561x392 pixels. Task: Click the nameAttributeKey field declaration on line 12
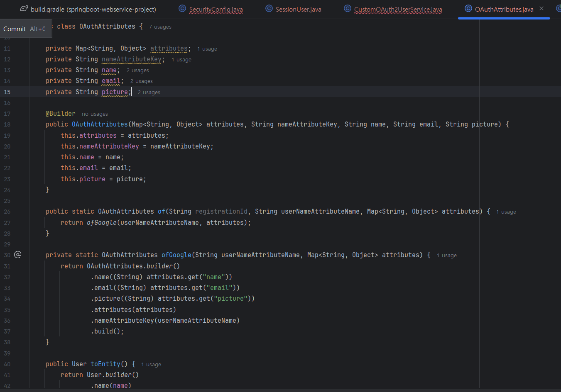pos(132,59)
